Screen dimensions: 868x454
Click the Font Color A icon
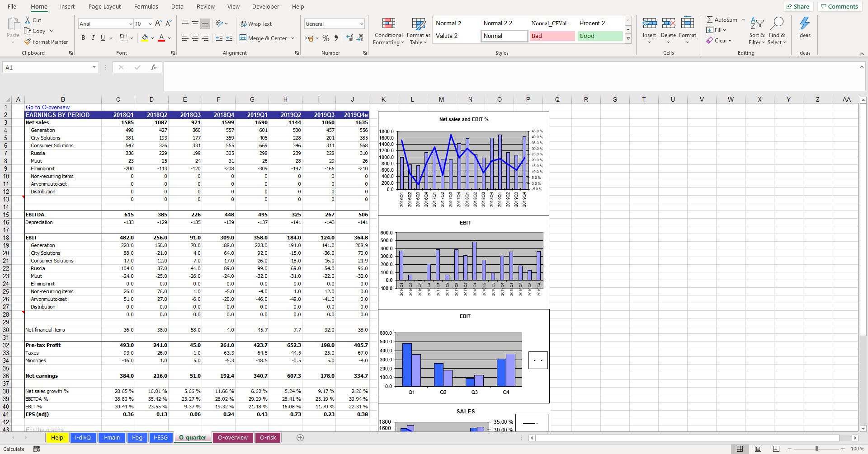pos(161,38)
